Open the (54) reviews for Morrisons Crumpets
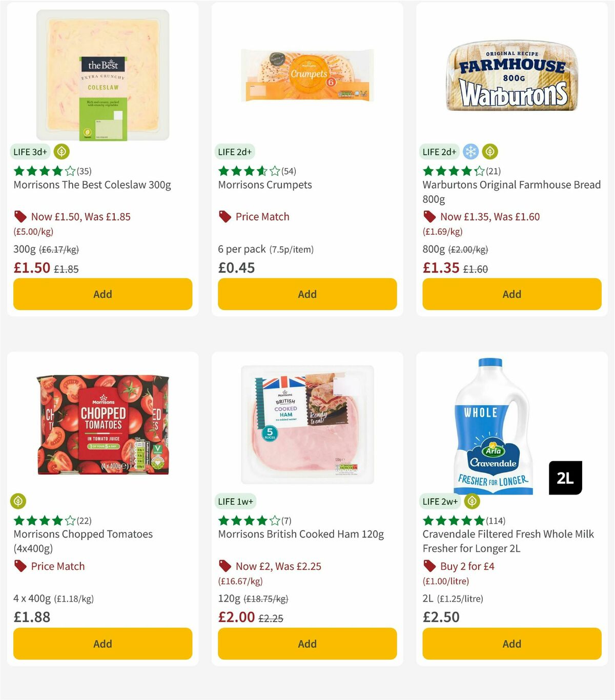The image size is (615, 700). pyautogui.click(x=288, y=171)
